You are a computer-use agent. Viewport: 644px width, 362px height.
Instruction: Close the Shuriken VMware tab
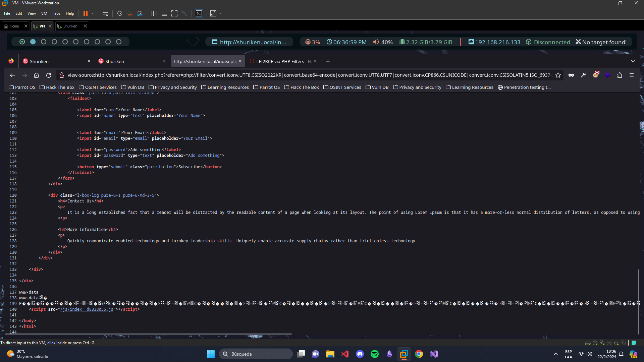85,26
